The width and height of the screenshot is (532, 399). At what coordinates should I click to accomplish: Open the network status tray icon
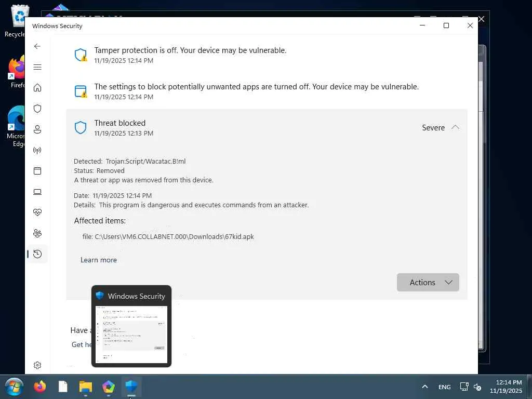pyautogui.click(x=464, y=387)
